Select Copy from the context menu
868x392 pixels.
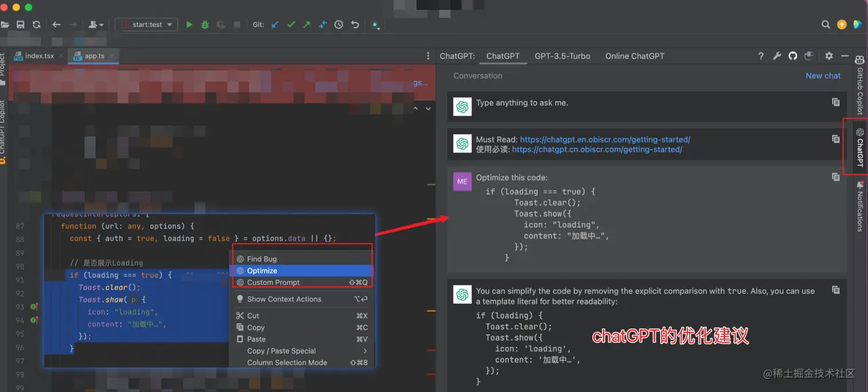pyautogui.click(x=302, y=327)
